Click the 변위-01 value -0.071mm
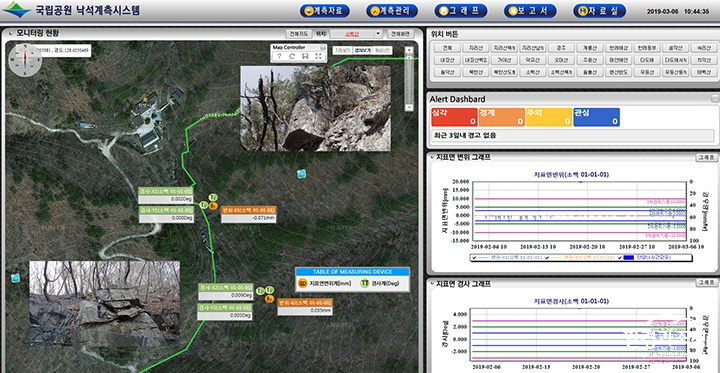The image size is (720, 373). [248, 218]
